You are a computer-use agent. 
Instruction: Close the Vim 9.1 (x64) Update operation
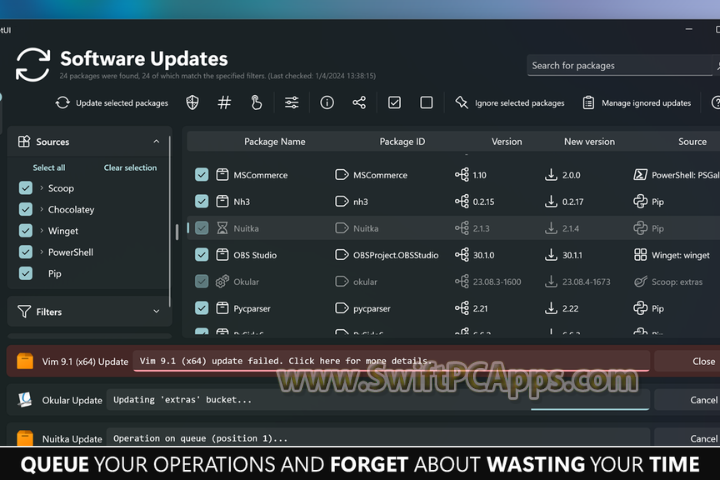click(687, 361)
